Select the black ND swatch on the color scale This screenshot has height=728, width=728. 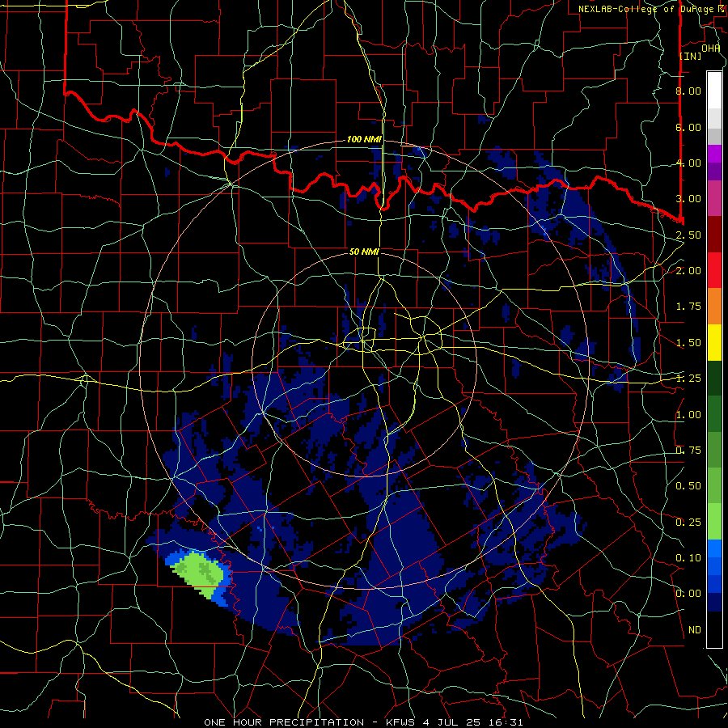[714, 629]
